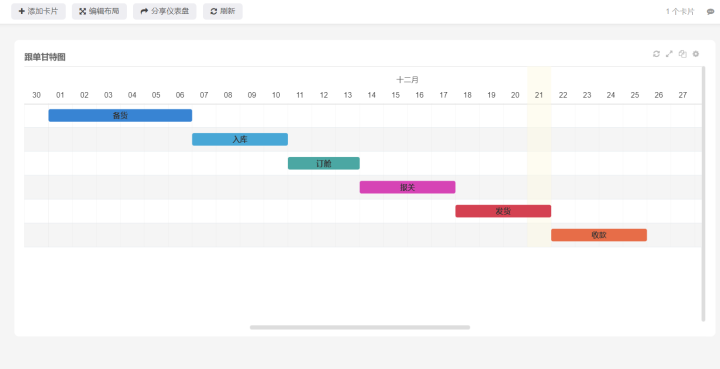Select the orange 收款 task bar

click(x=599, y=235)
